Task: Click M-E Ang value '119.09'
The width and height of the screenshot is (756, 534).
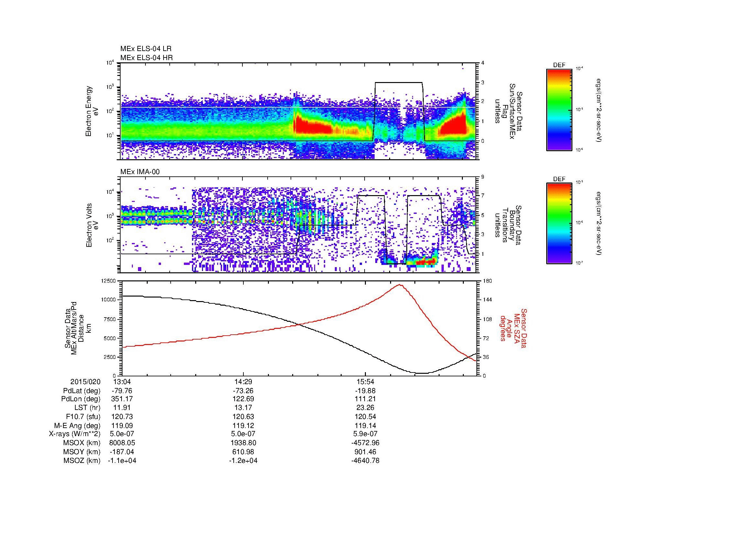Action: [122, 425]
